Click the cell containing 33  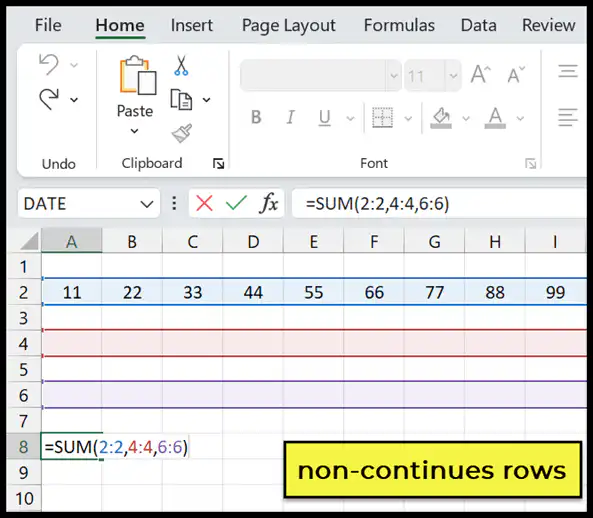click(192, 292)
